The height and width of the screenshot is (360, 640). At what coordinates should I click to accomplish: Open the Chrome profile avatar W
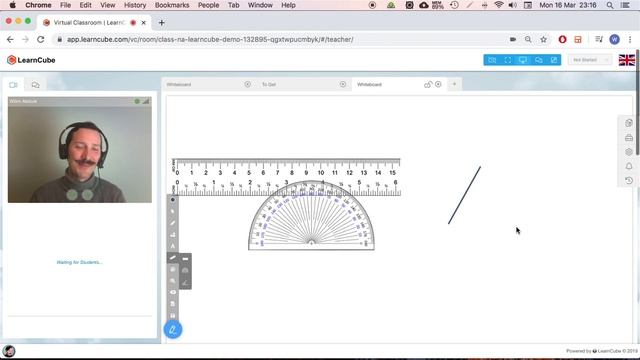point(614,40)
